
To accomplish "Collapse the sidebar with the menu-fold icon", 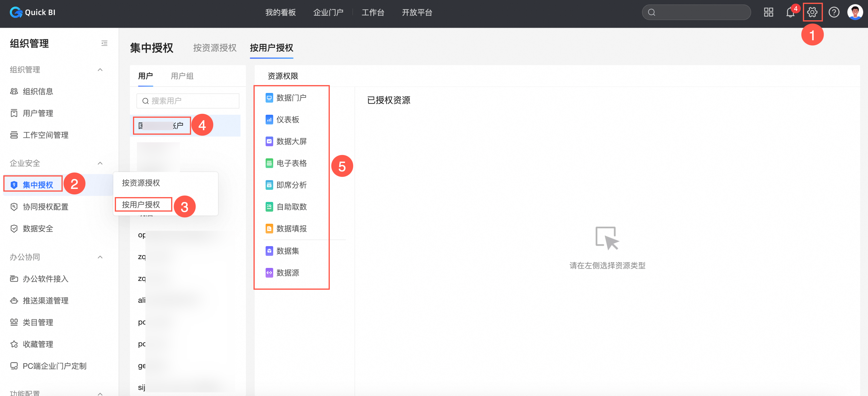I will [104, 43].
